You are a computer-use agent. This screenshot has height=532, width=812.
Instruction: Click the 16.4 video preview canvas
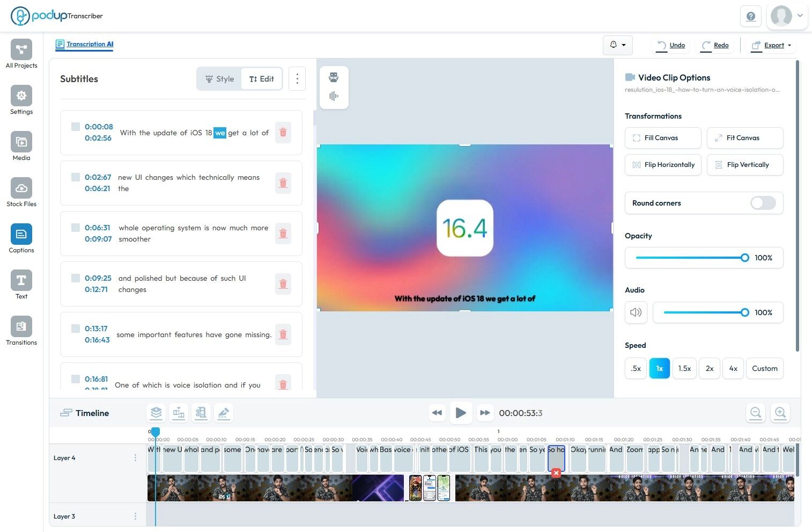tap(465, 228)
